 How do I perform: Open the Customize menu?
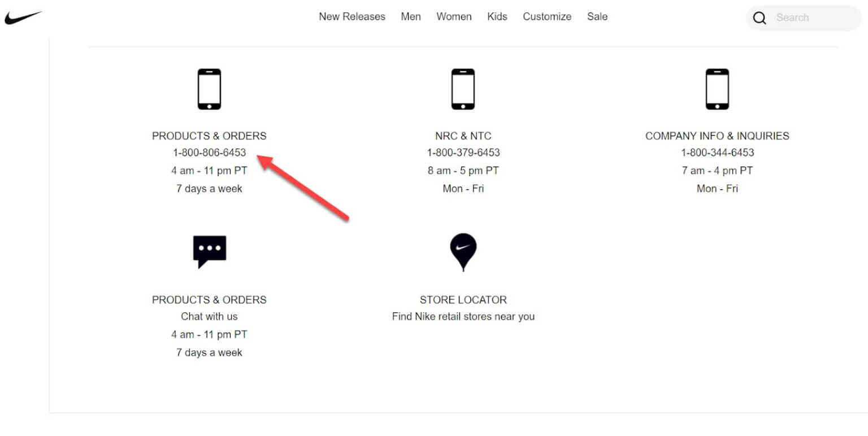tap(546, 16)
